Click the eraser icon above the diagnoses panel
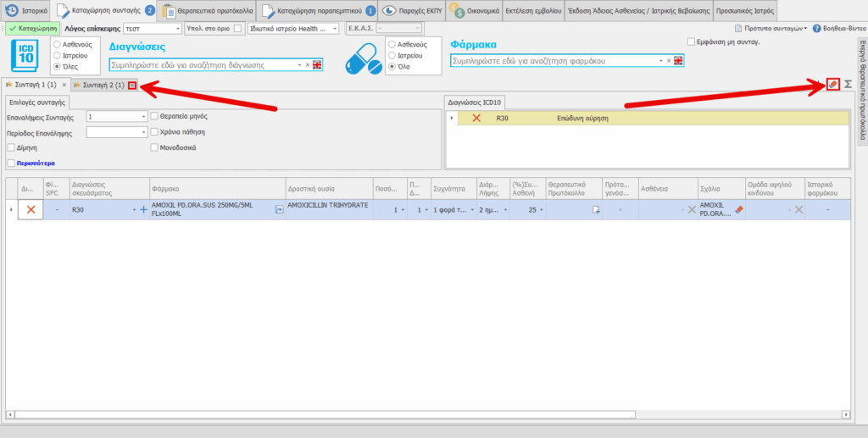Screen dimensions: 868x438 point(833,85)
